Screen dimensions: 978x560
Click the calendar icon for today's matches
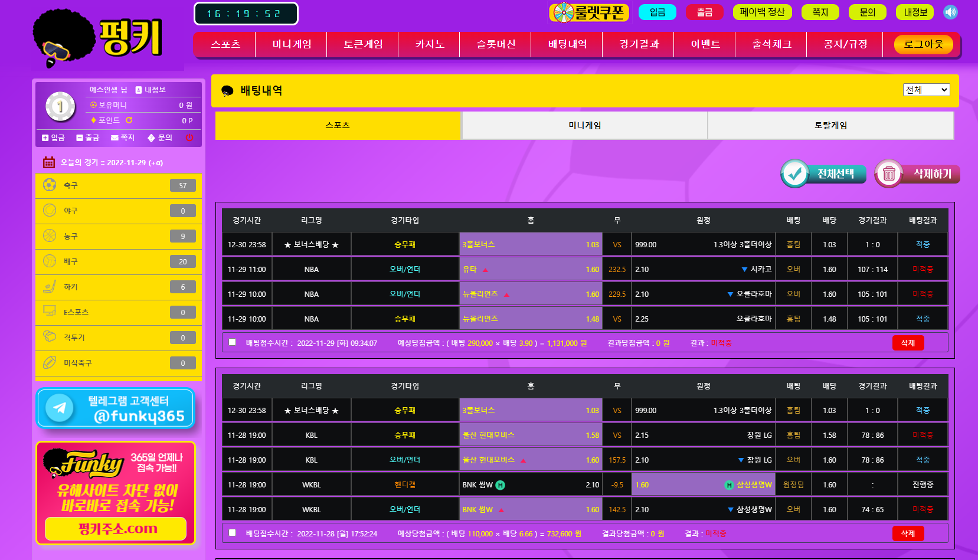click(49, 162)
